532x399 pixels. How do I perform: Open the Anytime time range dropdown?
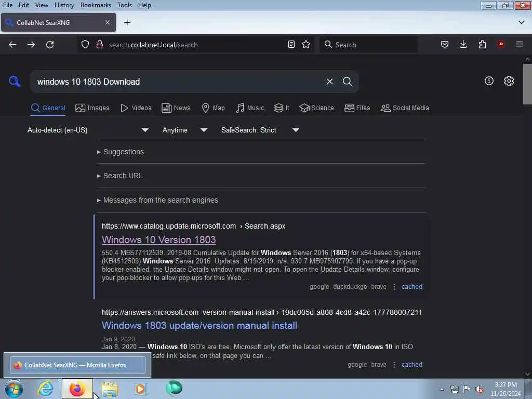(x=184, y=130)
